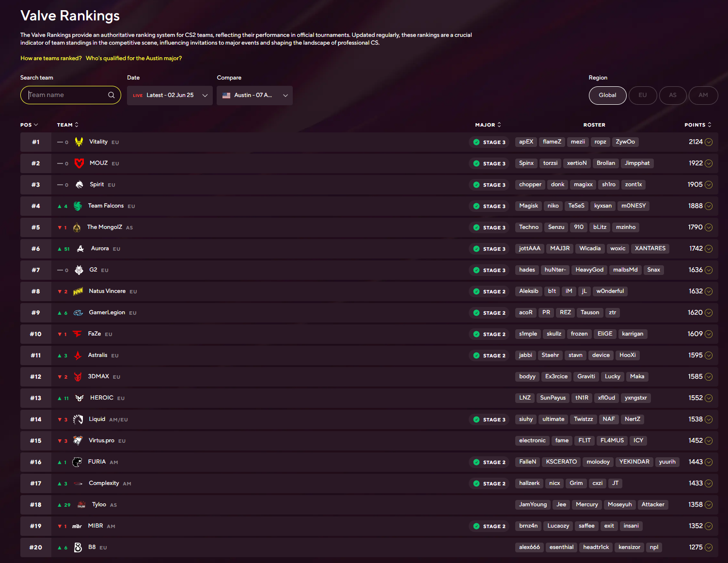The width and height of the screenshot is (728, 563).
Task: Click the Vitality team logo
Action: (x=79, y=142)
